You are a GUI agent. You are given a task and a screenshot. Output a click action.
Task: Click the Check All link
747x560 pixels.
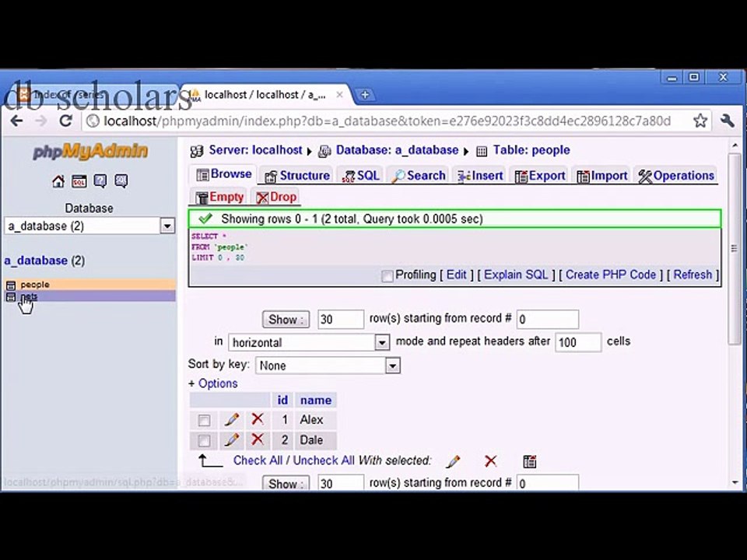tap(258, 460)
